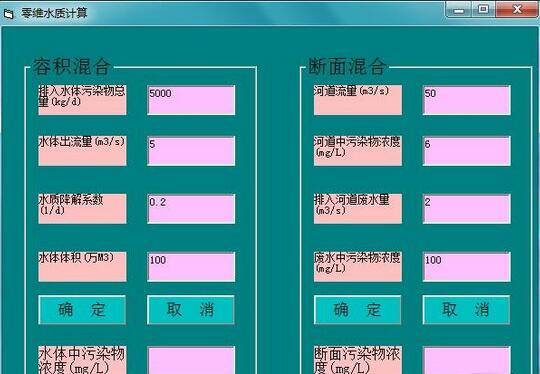Maximize the 零维水质计算 window
The image size is (540, 374).
coord(484,10)
